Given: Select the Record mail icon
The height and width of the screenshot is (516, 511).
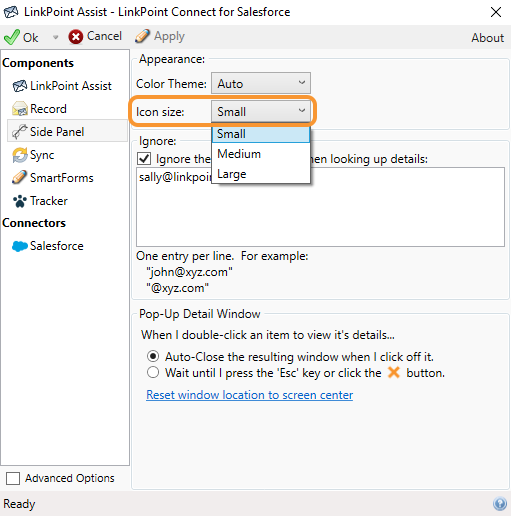Looking at the screenshot, I should (x=20, y=109).
